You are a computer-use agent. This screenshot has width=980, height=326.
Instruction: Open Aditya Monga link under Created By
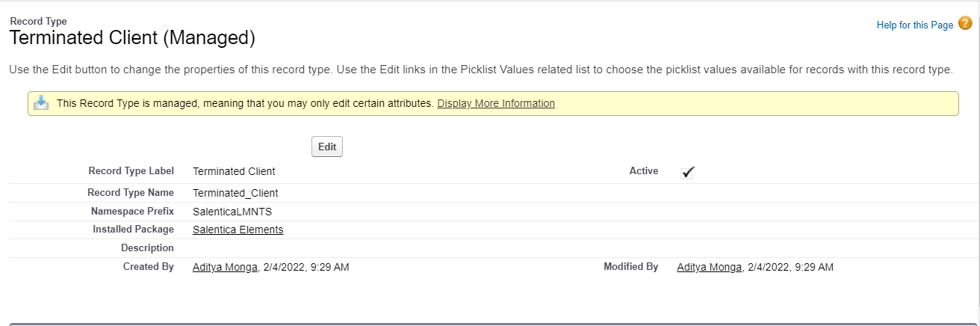coord(225,267)
